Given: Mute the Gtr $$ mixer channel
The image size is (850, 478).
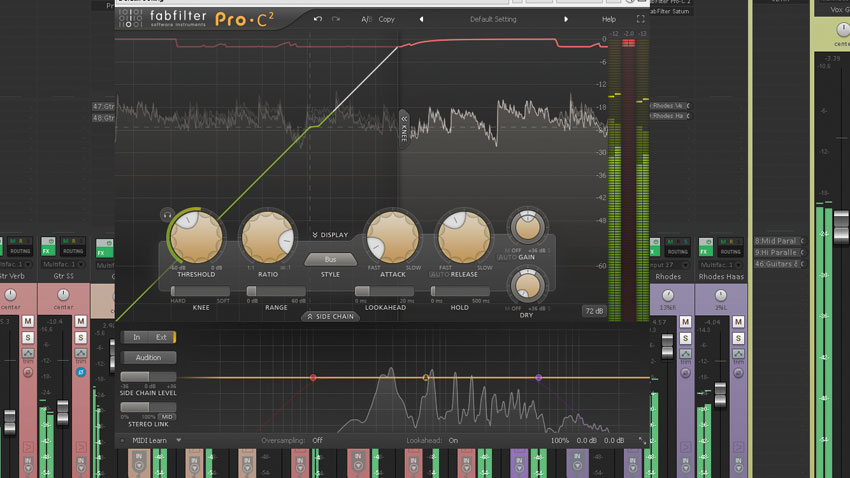Looking at the screenshot, I should pos(81,321).
